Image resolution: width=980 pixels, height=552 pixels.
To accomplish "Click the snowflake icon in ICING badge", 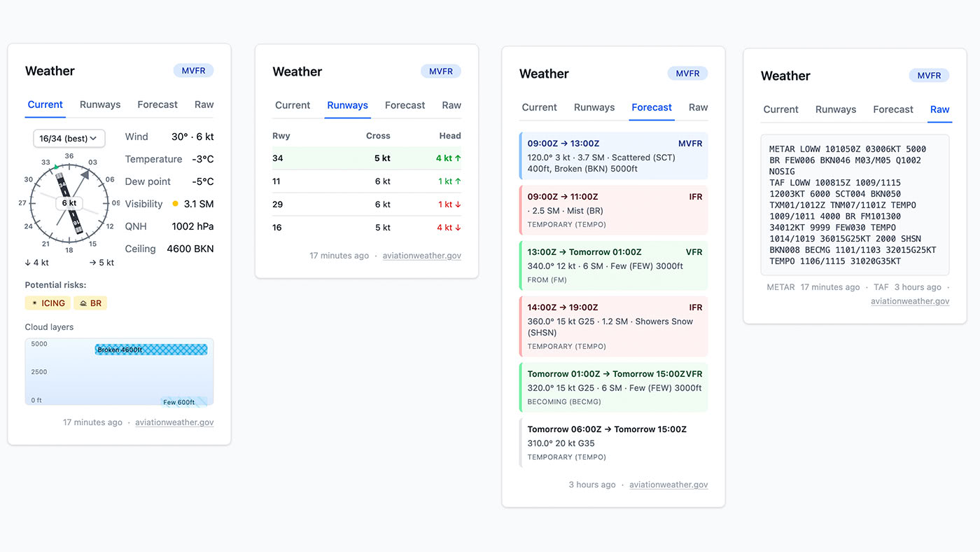I will 35,303.
